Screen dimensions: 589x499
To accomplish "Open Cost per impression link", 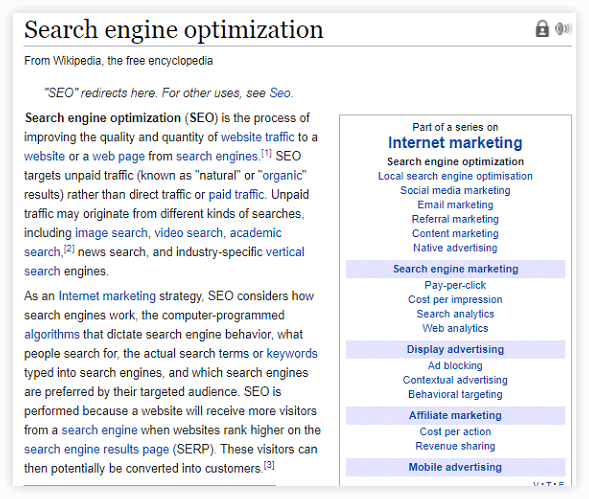I will pyautogui.click(x=455, y=299).
